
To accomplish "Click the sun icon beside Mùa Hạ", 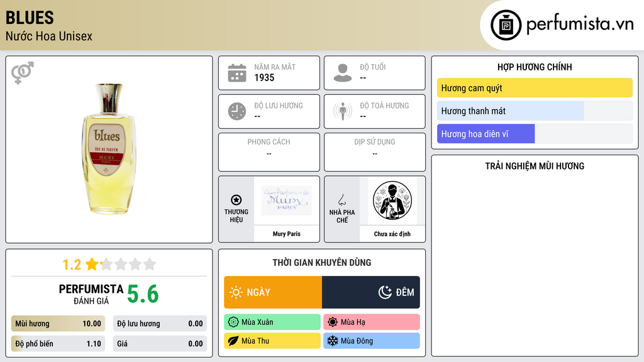I will [x=333, y=322].
